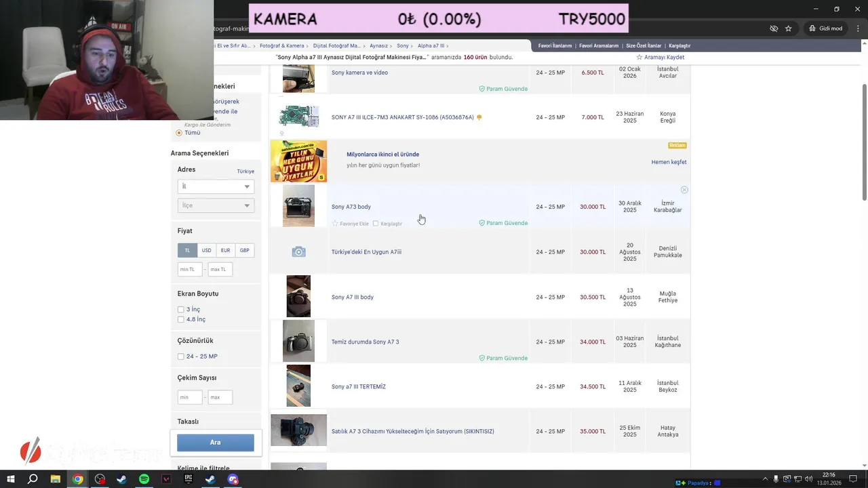Click the Gizli mod incognito indicator

825,28
